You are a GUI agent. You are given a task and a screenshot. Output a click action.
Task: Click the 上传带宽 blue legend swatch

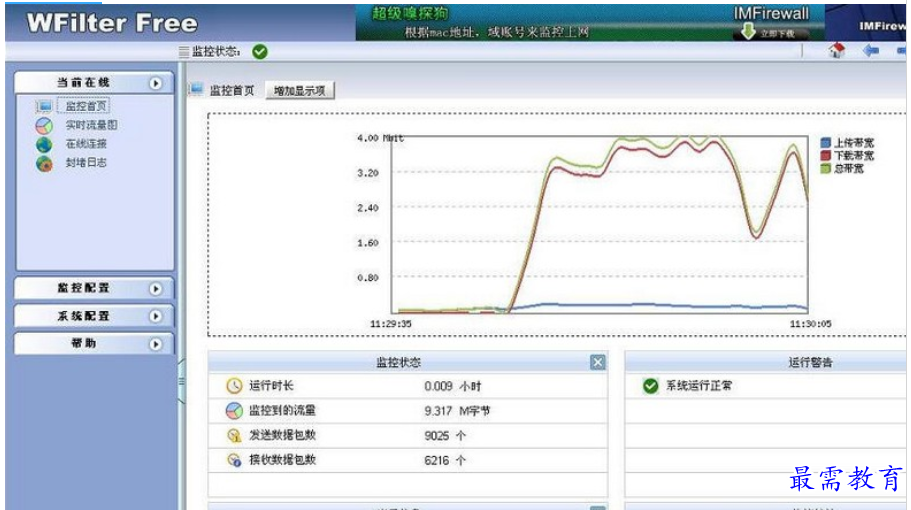[826, 142]
